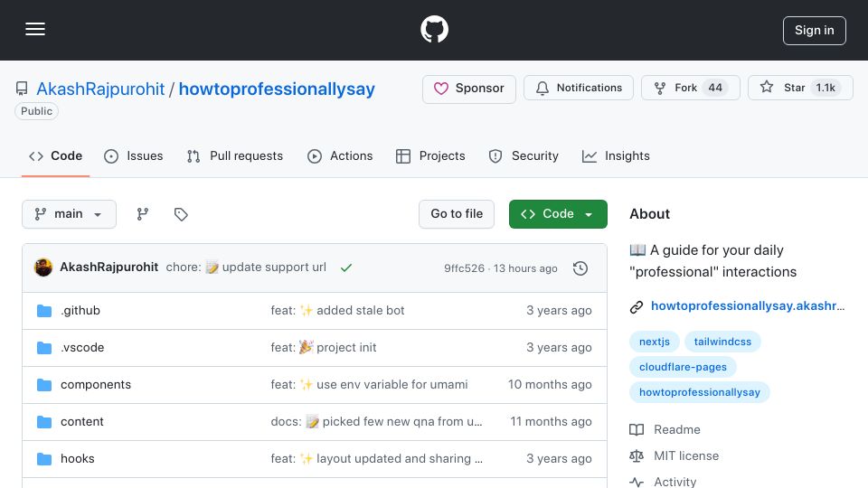868x488 pixels.
Task: Open 'added stale bot' commit message
Action: coord(337,310)
